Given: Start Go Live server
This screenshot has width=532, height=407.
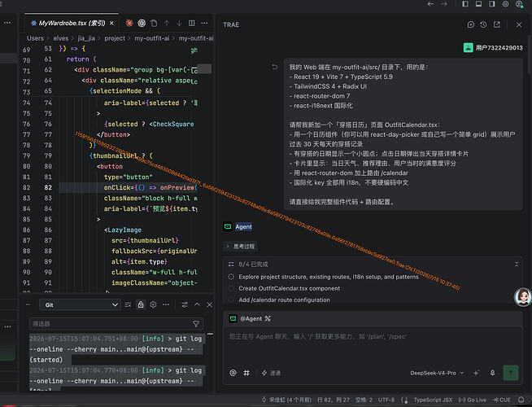Looking at the screenshot, I should tap(473, 400).
